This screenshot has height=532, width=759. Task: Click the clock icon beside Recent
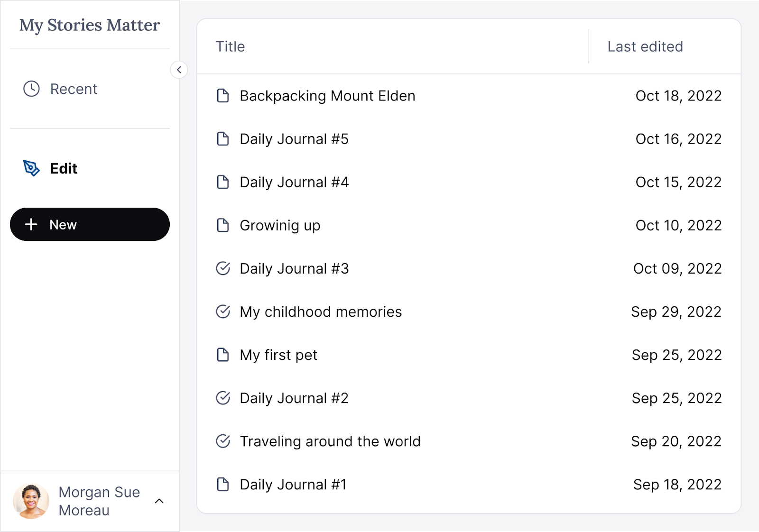tap(31, 89)
